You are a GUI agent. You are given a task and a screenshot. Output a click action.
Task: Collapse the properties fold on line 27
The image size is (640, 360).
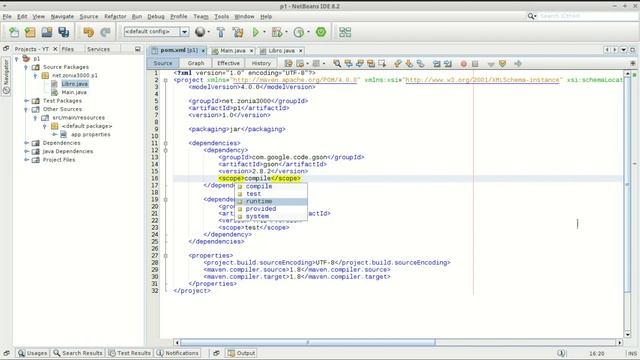pos(165,256)
